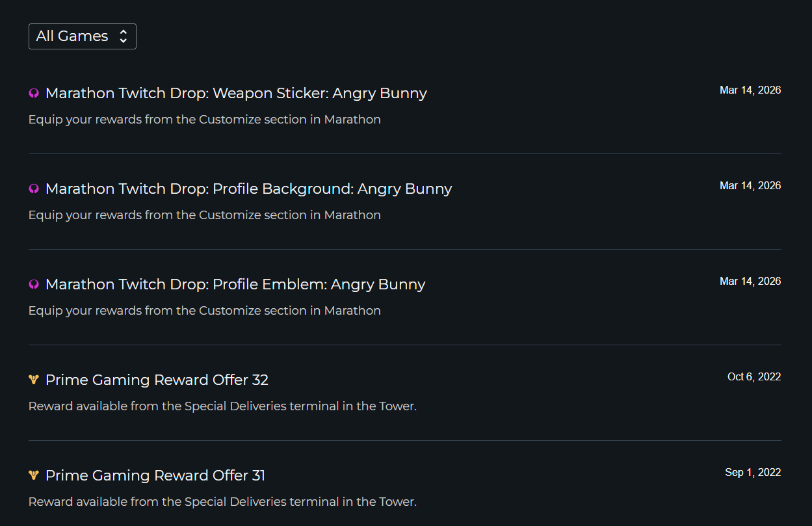Click the All Games dropdown chevron arrows

(x=123, y=36)
